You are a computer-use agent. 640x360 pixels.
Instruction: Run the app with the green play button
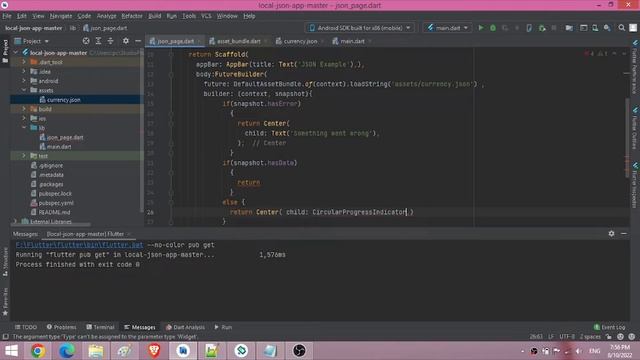(x=481, y=28)
